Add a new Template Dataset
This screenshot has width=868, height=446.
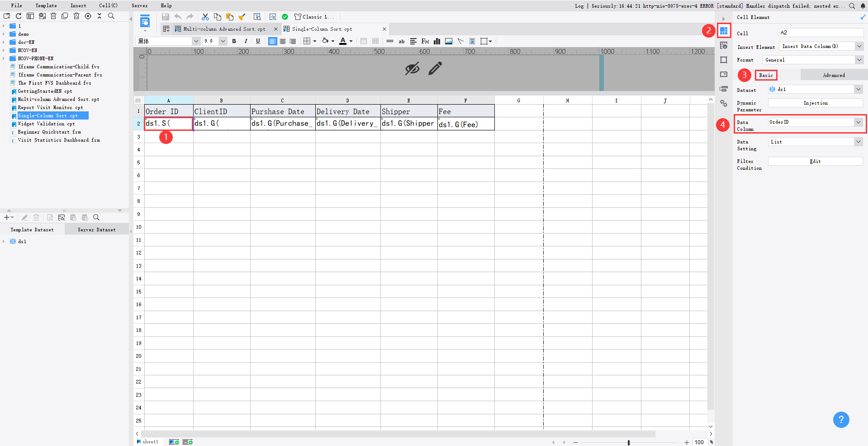click(x=7, y=217)
